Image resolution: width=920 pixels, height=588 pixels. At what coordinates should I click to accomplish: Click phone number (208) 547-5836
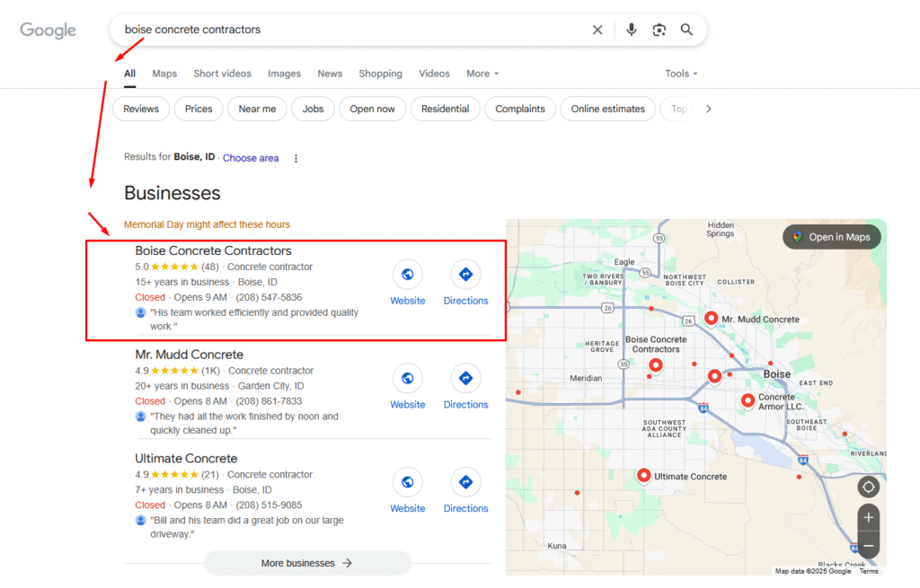click(269, 297)
